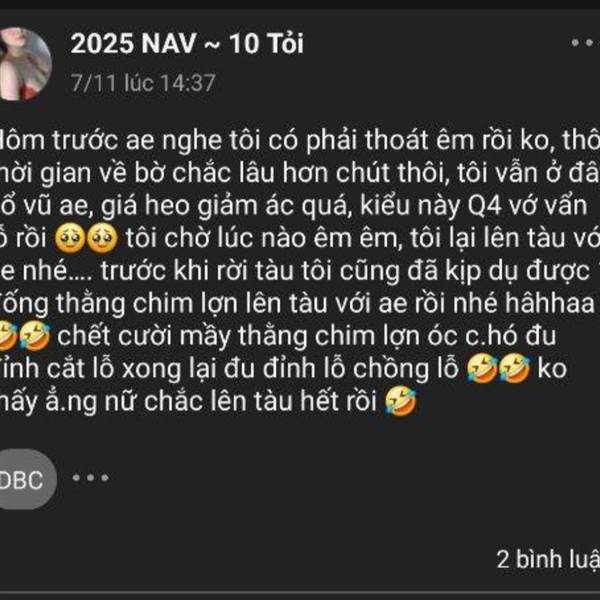Tap the laughing emoji before 'chết cười'
The height and width of the screenshot is (600, 600).
[34, 336]
